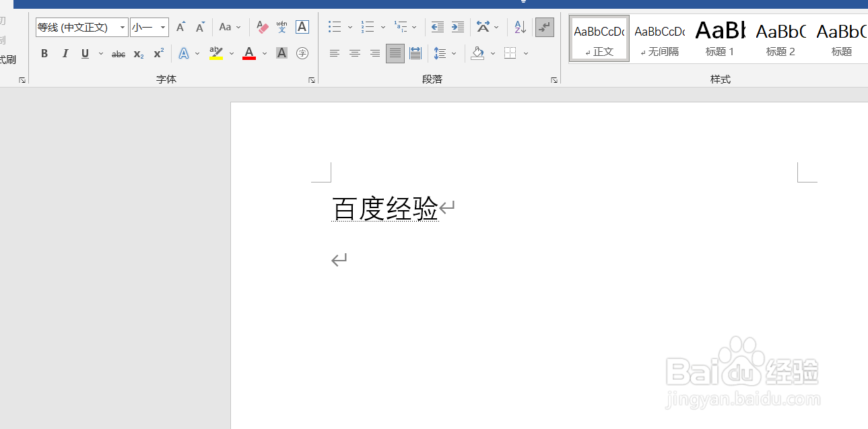The width and height of the screenshot is (868, 429).
Task: Apply borders icon
Action: pos(510,53)
